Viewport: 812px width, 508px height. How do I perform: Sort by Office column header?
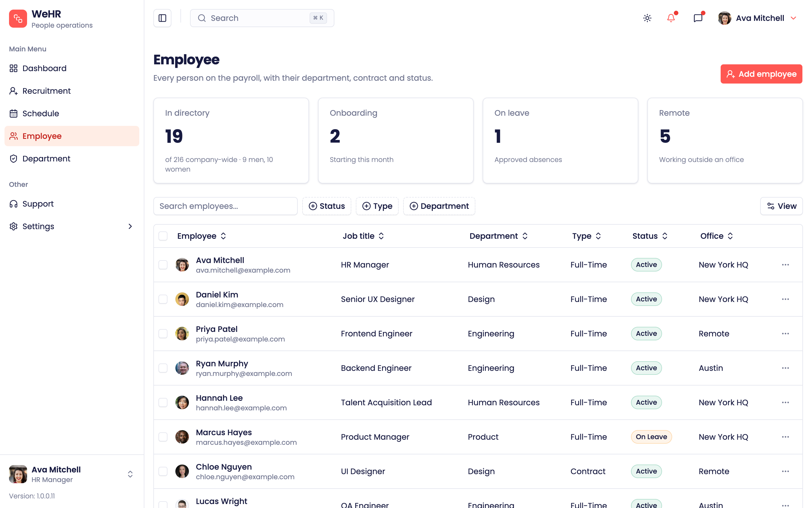717,236
